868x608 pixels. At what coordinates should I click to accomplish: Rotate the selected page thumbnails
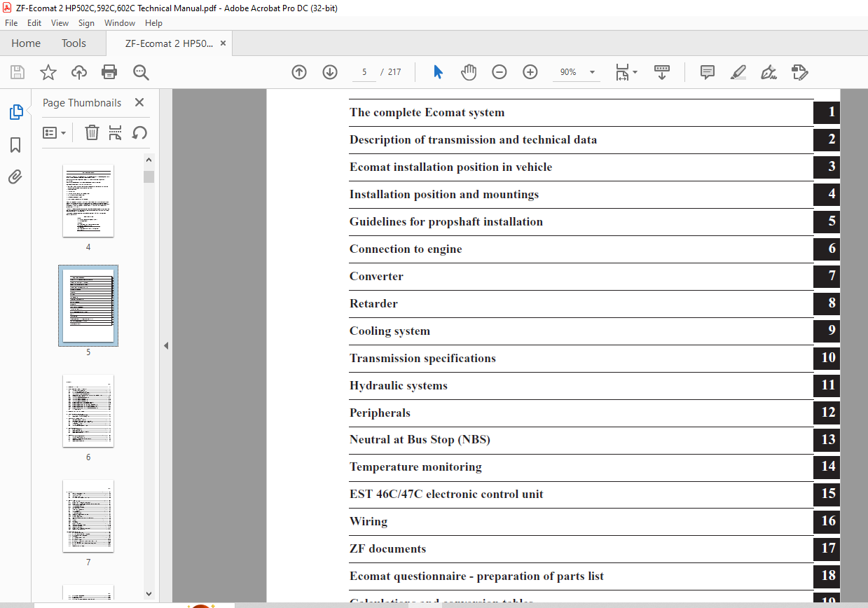point(139,132)
